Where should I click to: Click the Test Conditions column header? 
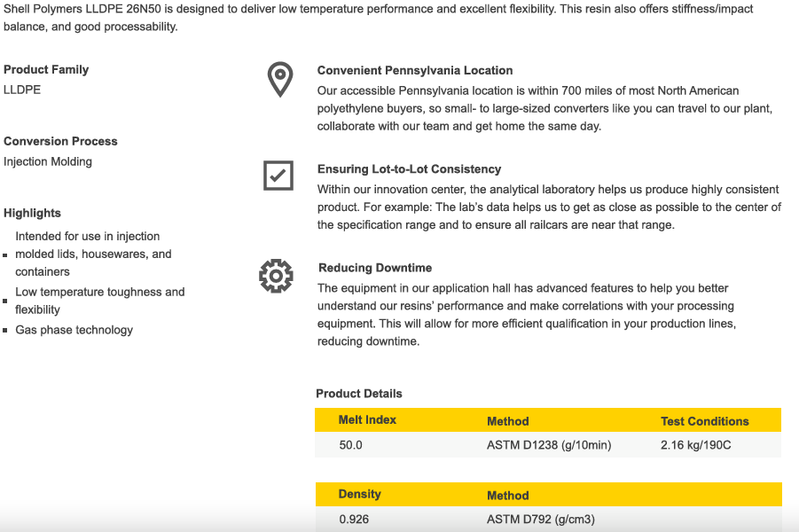704,421
